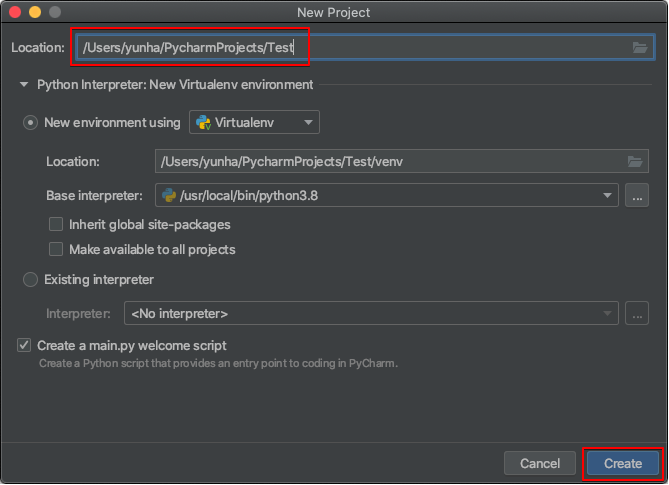Click the Cancel button

point(540,463)
